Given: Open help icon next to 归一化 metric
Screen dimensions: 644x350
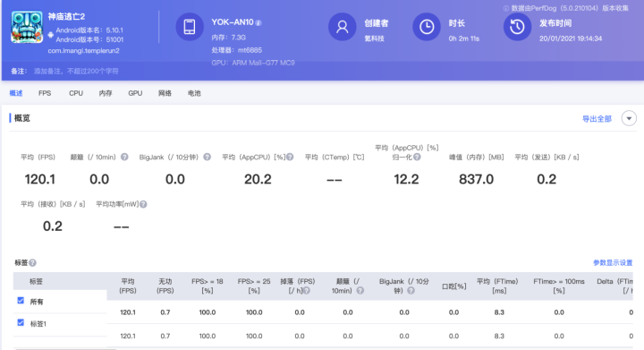Looking at the screenshot, I should point(417,157).
